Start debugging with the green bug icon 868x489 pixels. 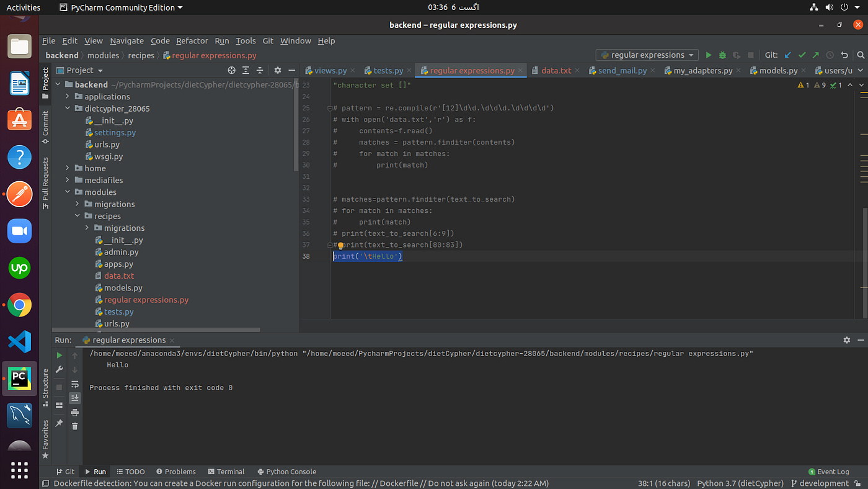(x=722, y=55)
